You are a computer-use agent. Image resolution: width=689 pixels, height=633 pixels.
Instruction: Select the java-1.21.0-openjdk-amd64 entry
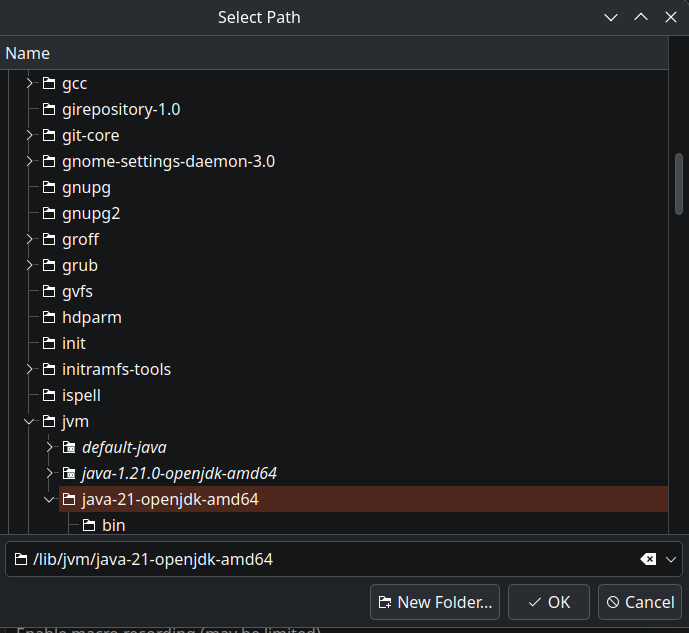click(x=179, y=473)
